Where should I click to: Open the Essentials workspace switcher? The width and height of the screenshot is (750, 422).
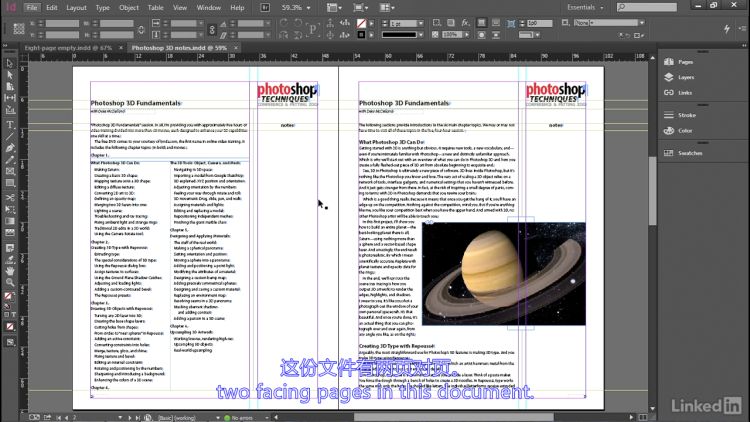[x=585, y=8]
